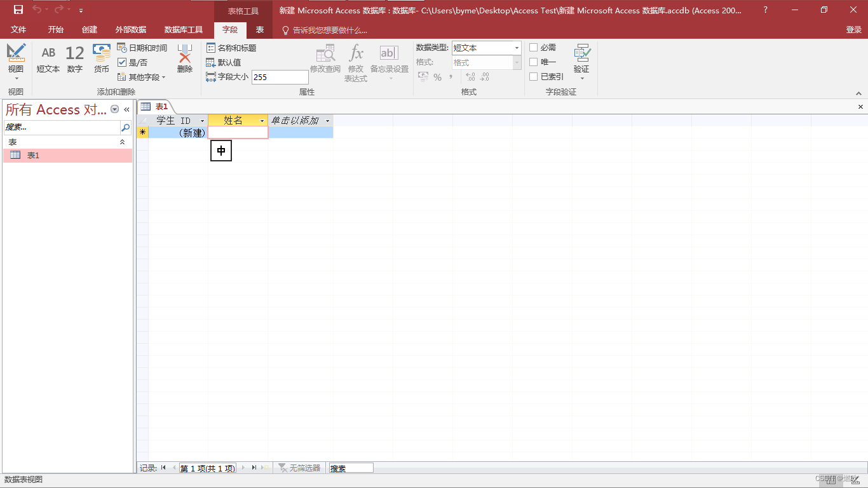This screenshot has height=488, width=868.
Task: Click 修改查阅 button
Action: tap(325, 59)
